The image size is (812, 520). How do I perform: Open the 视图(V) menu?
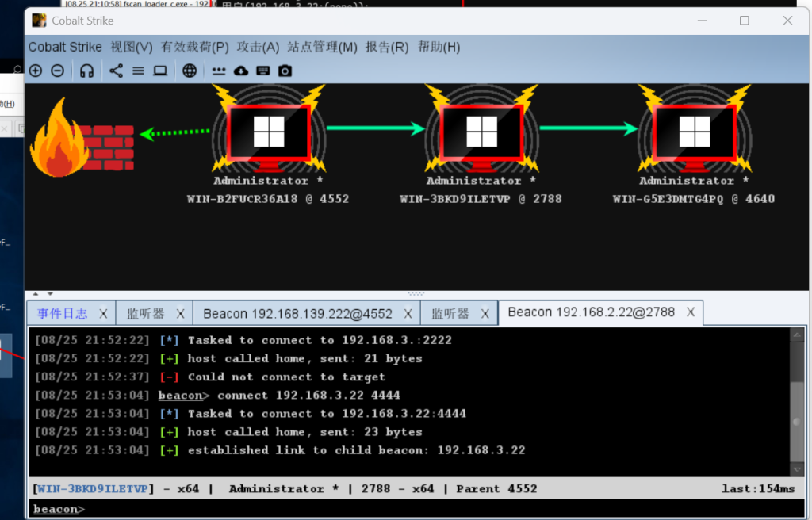[x=132, y=47]
